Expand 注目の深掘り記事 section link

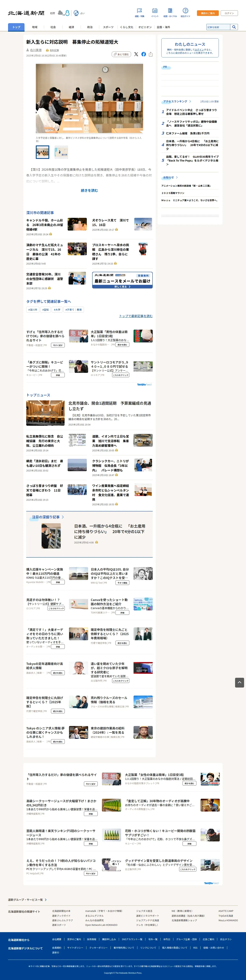pos(48,517)
